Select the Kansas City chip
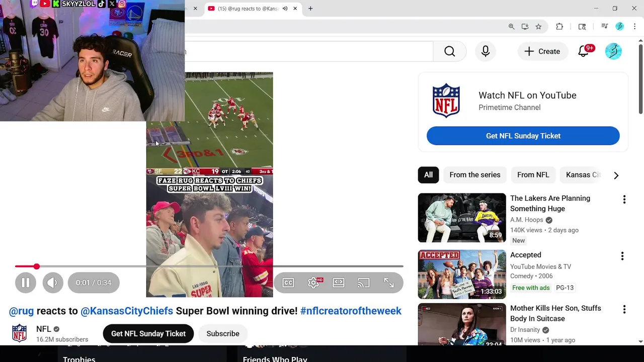The height and width of the screenshot is (362, 644). [x=583, y=175]
